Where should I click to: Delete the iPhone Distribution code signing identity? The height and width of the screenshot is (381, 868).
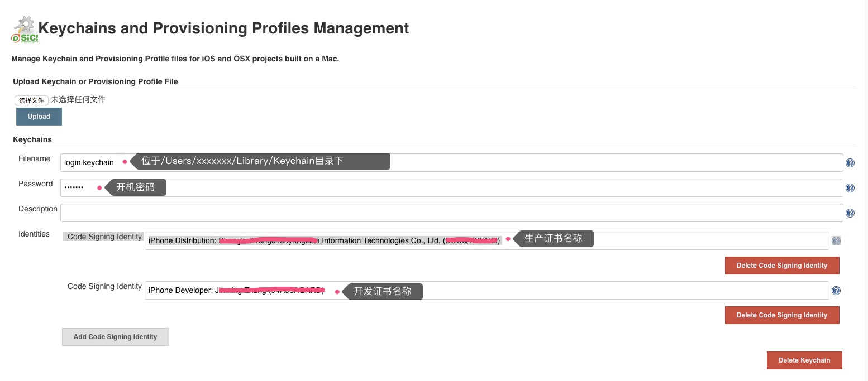pos(782,266)
